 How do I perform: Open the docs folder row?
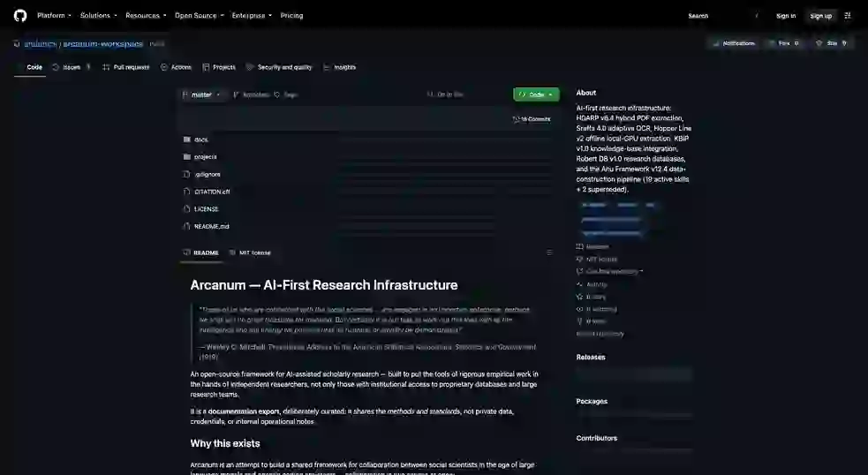click(369, 139)
